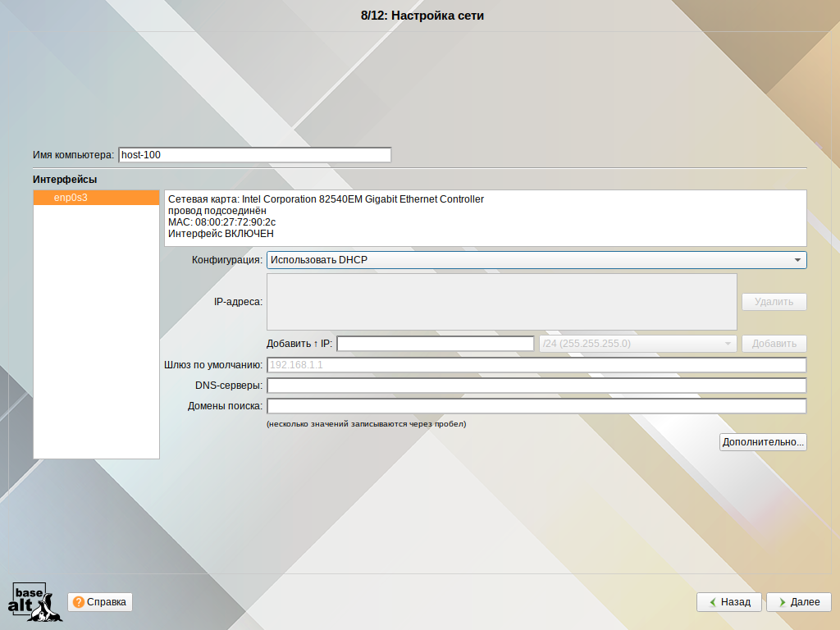The width and height of the screenshot is (840, 630).
Task: Expand the /24 (255.255.255.0) netmask dropdown
Action: (x=637, y=344)
